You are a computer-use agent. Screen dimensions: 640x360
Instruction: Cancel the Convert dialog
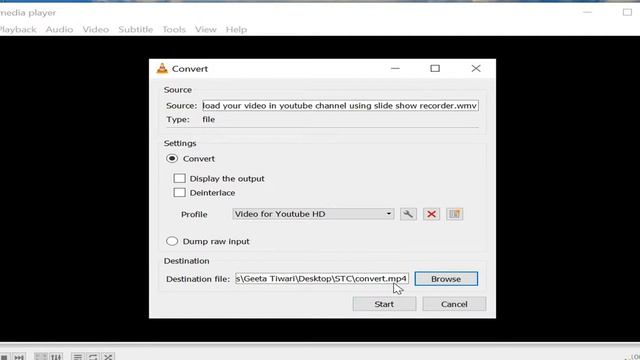(454, 304)
